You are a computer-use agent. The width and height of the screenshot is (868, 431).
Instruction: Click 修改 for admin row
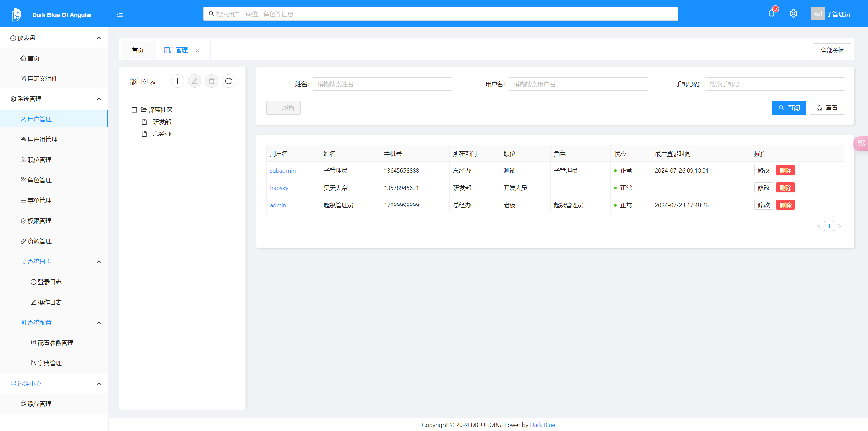point(764,205)
